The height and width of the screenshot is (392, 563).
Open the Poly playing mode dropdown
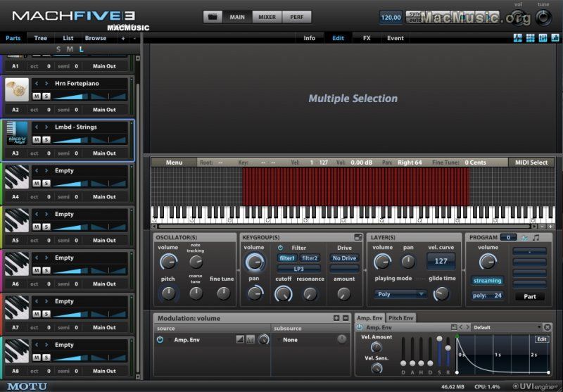pos(400,294)
